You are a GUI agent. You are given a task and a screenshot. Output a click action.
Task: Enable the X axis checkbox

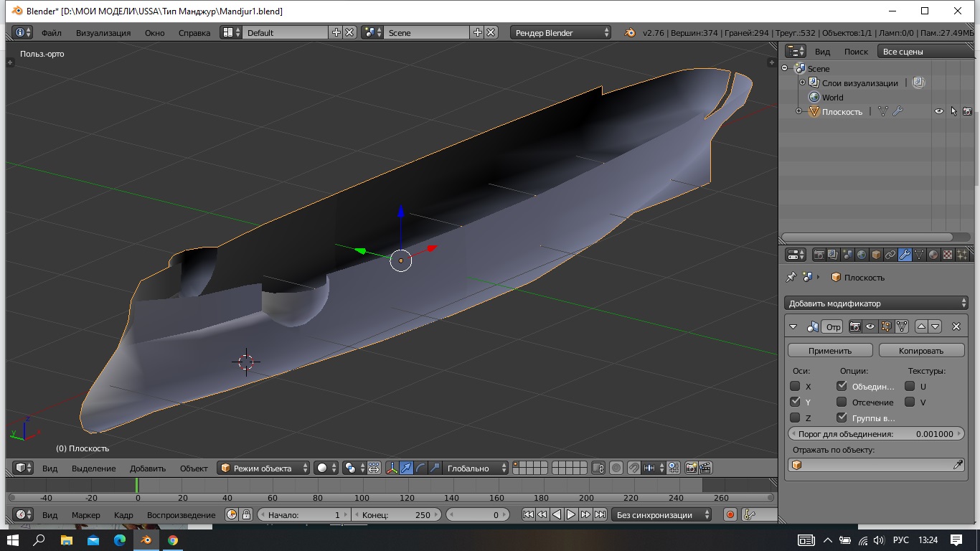click(x=795, y=386)
